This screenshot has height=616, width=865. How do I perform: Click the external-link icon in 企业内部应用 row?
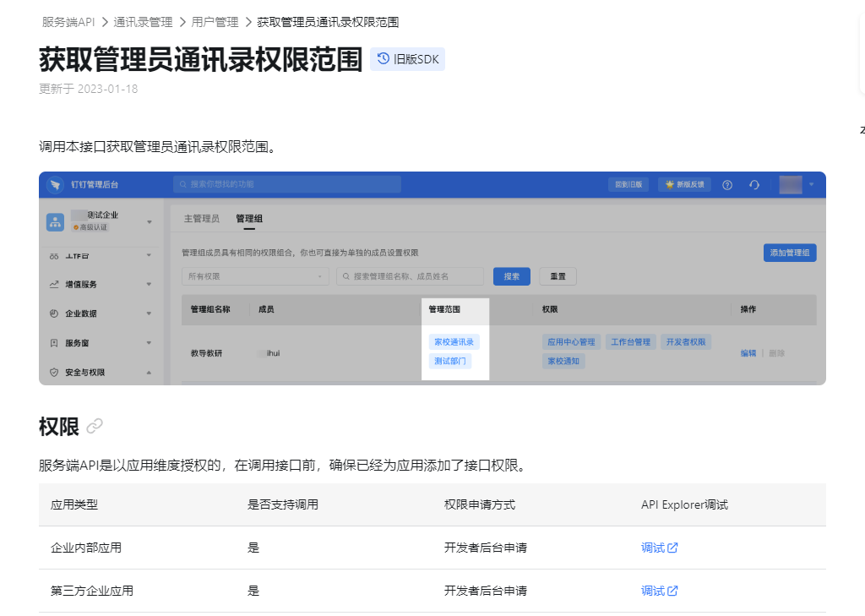tap(672, 548)
